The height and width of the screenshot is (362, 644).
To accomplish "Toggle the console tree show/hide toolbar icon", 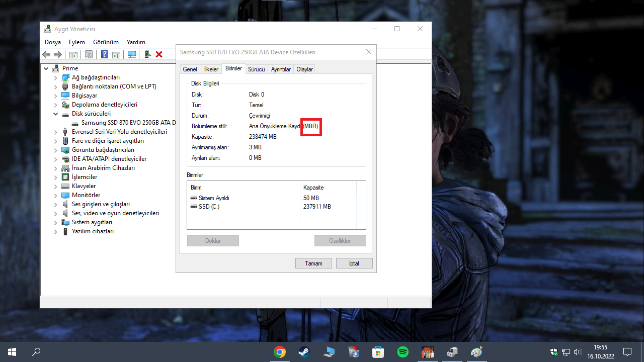I will pos(73,54).
